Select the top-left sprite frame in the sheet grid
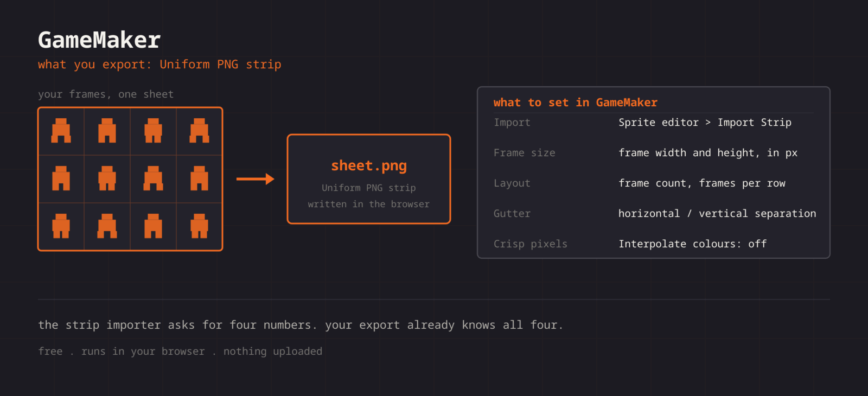 61,131
